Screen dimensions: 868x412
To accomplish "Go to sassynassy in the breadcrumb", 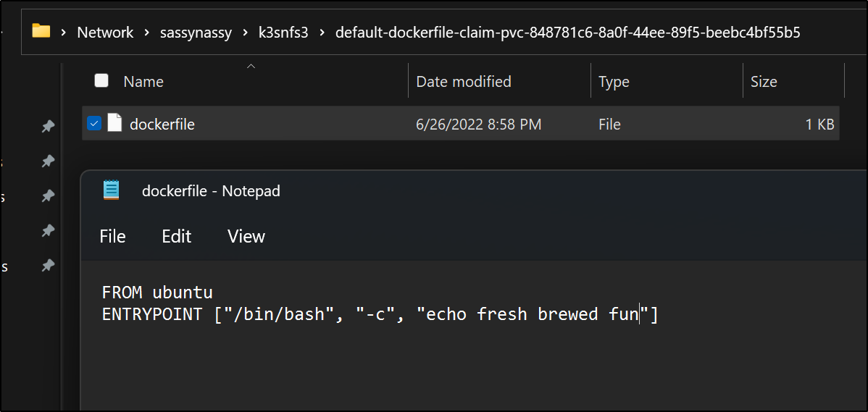I will click(196, 33).
